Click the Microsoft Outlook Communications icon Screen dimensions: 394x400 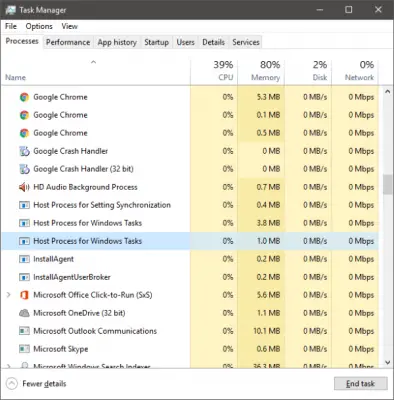coord(24,331)
